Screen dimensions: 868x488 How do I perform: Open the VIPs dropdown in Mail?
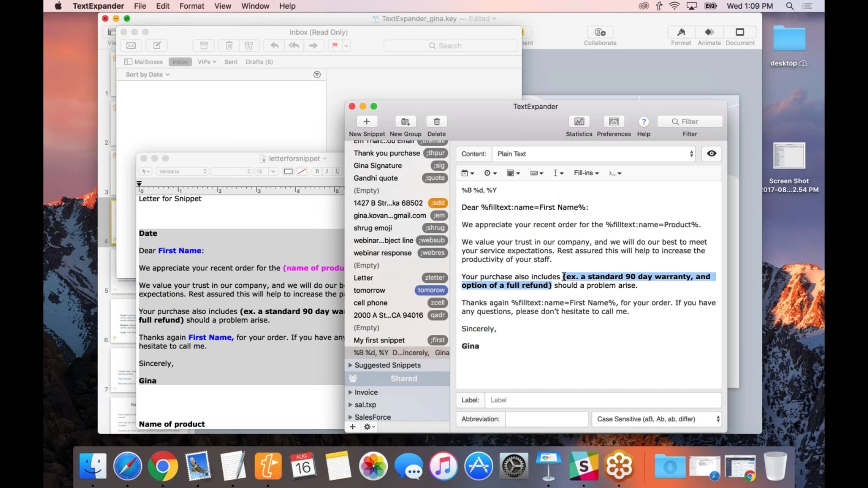(x=207, y=62)
